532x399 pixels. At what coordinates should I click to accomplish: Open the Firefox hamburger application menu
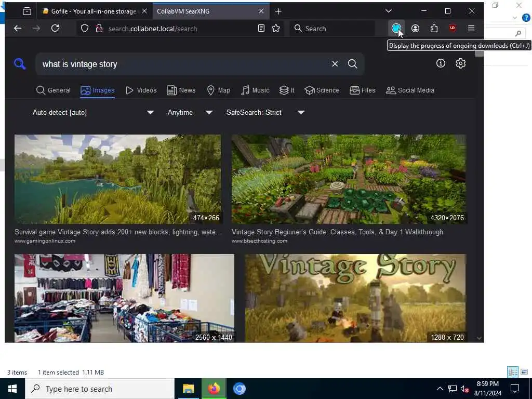coord(471,29)
